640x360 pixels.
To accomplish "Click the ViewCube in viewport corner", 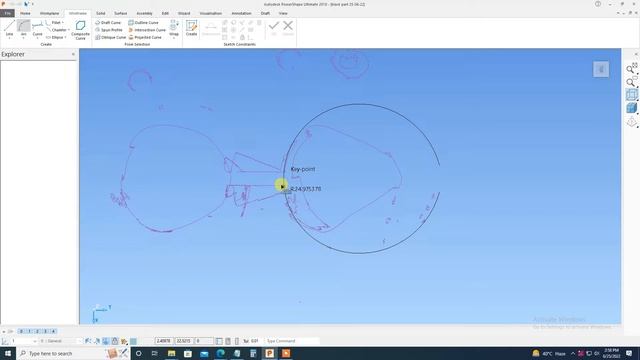I will point(601,69).
